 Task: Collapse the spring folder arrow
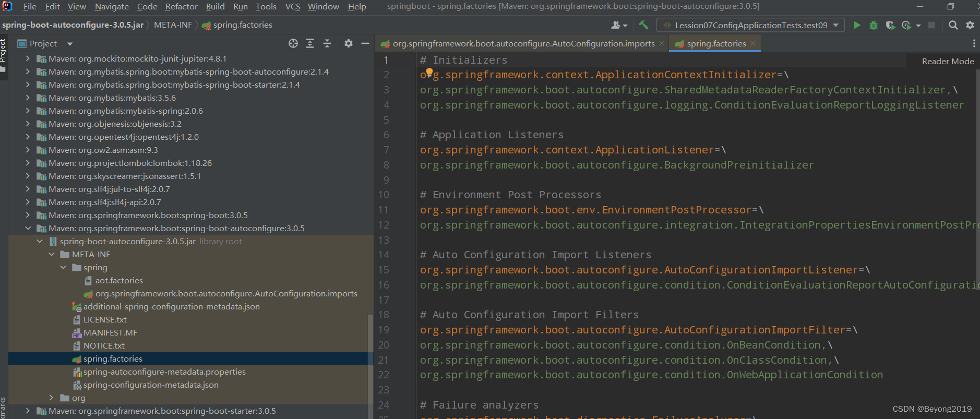pyautogui.click(x=63, y=268)
